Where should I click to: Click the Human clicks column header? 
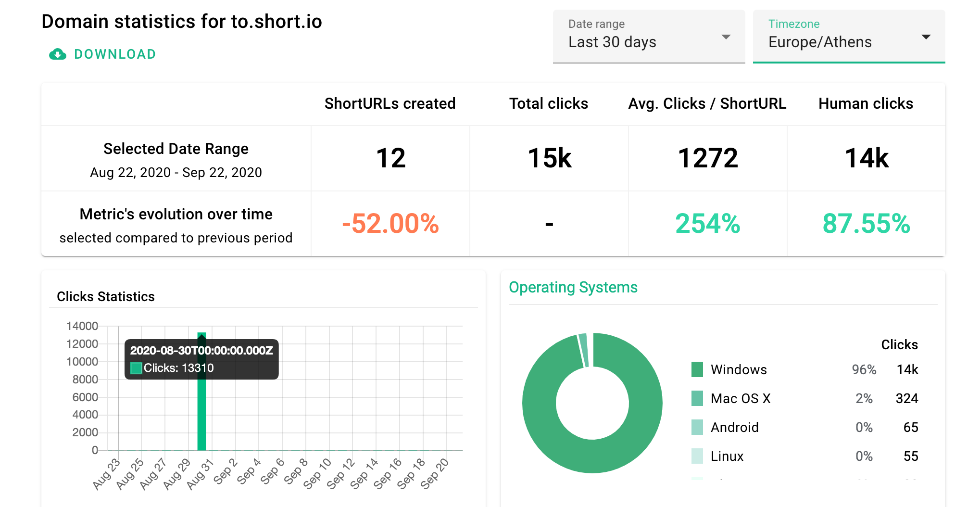(866, 103)
